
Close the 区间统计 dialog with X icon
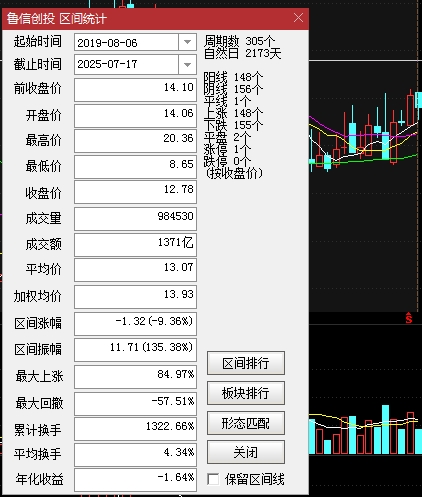pyautogui.click(x=298, y=18)
